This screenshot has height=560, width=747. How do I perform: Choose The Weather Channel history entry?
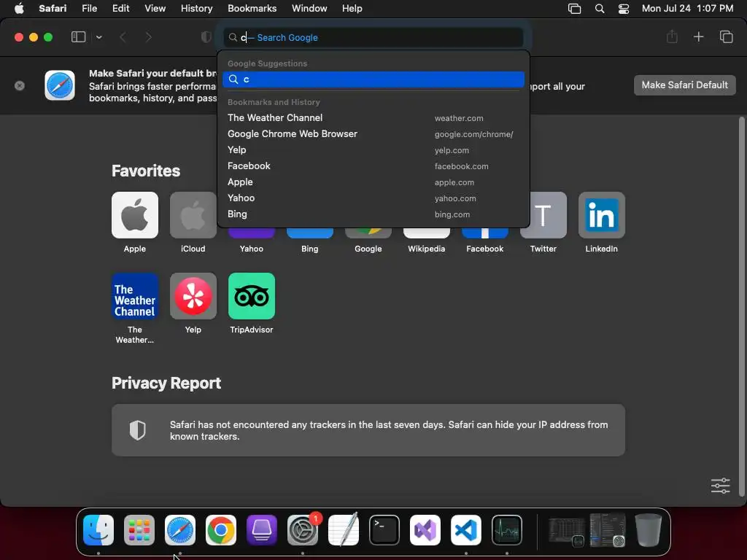click(373, 117)
